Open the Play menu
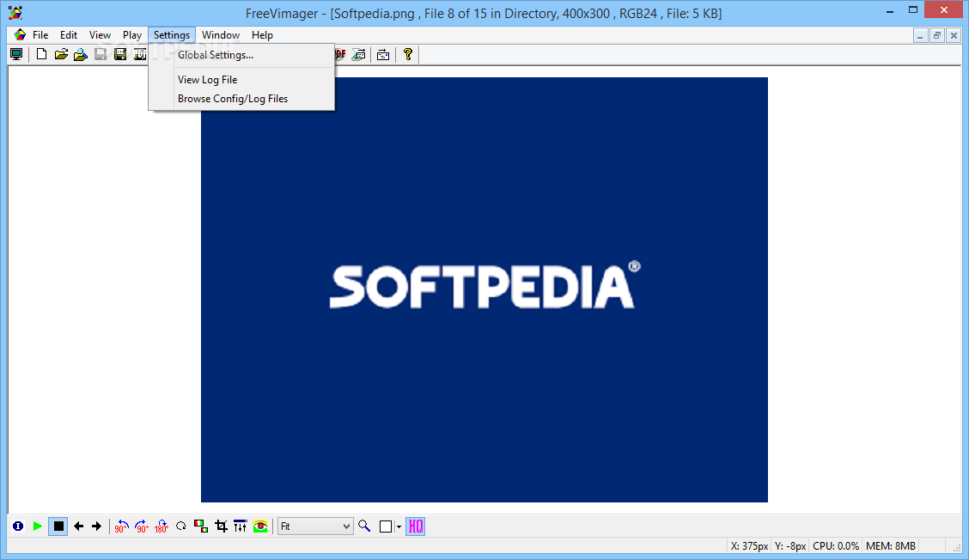The image size is (969, 560). pos(132,35)
